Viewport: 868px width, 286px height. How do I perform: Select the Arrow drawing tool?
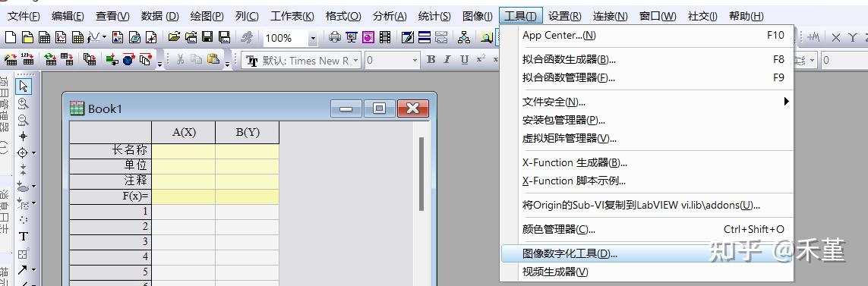pos(23,270)
